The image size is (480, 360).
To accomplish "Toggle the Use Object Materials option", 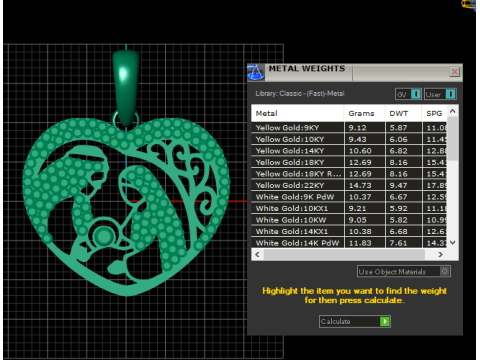I will [404, 271].
